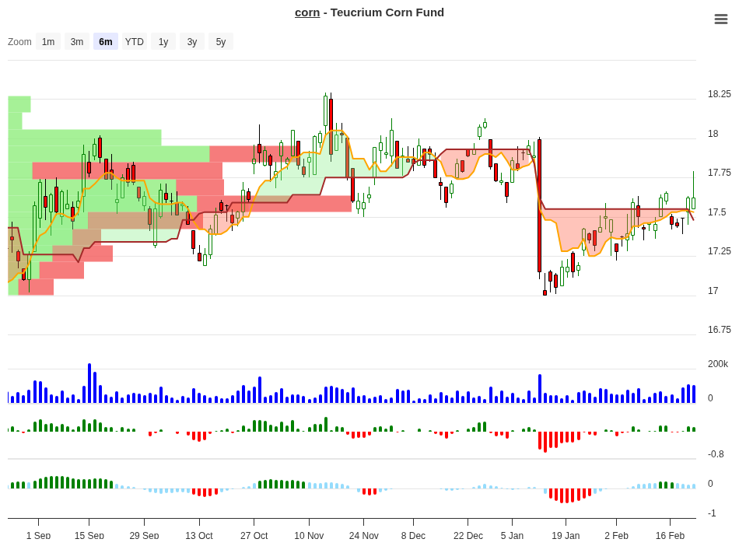Click the 17.25 price axis label
This screenshot has width=739, height=560.
click(720, 250)
